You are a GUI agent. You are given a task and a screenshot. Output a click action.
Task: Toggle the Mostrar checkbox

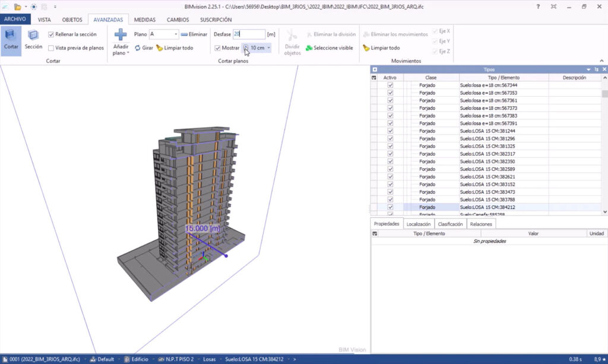tap(217, 48)
